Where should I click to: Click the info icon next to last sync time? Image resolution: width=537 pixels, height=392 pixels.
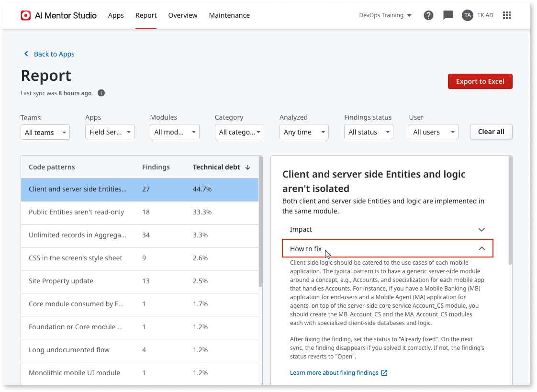(101, 93)
